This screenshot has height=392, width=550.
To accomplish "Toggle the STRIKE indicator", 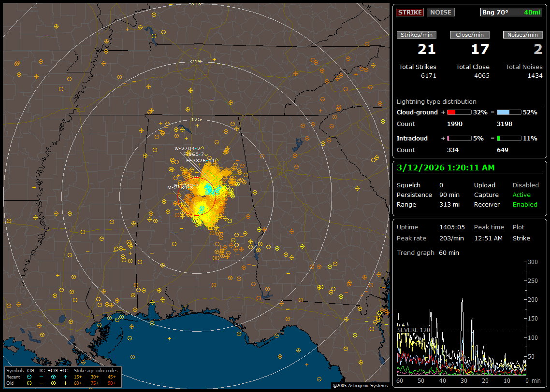I will 410,12.
